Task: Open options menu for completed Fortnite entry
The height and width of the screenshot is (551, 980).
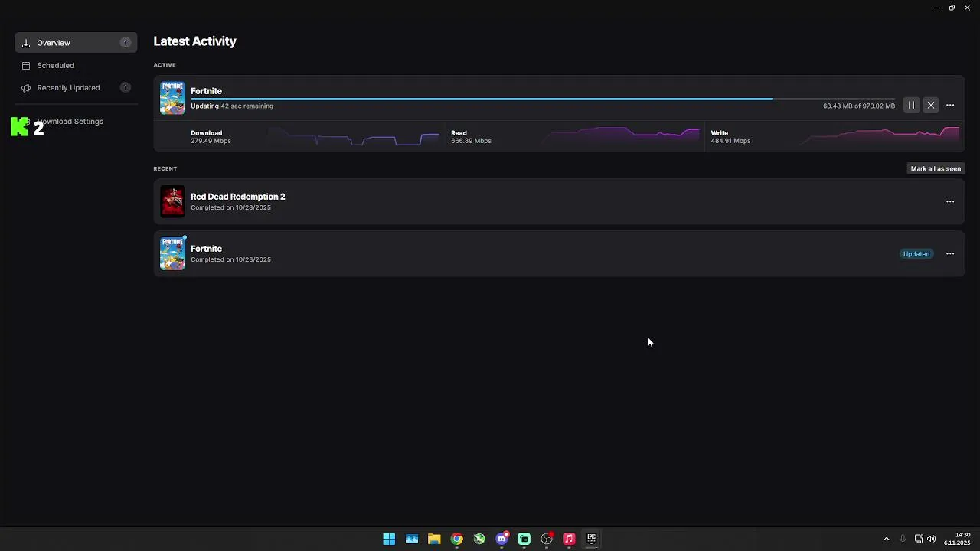Action: [950, 254]
